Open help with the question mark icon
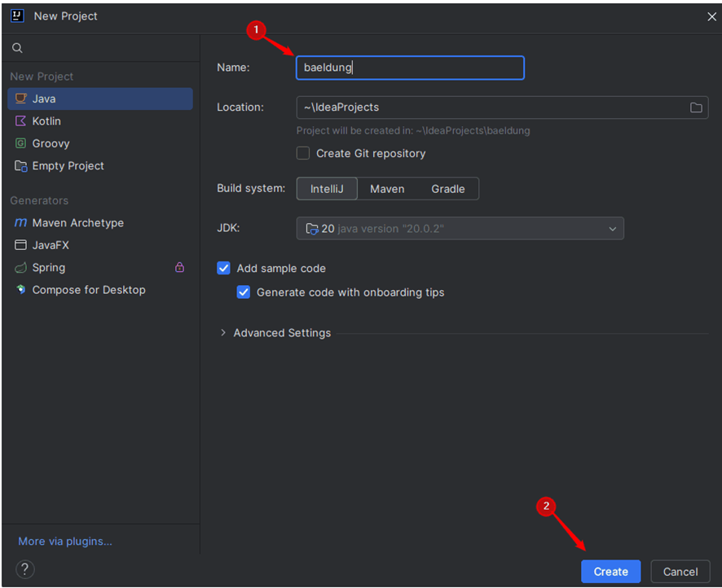 coord(25,569)
